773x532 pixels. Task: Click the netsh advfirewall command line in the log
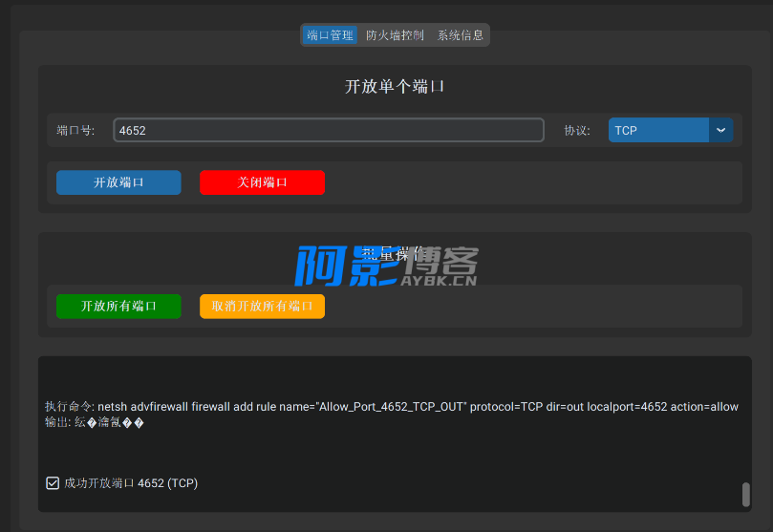coord(391,407)
